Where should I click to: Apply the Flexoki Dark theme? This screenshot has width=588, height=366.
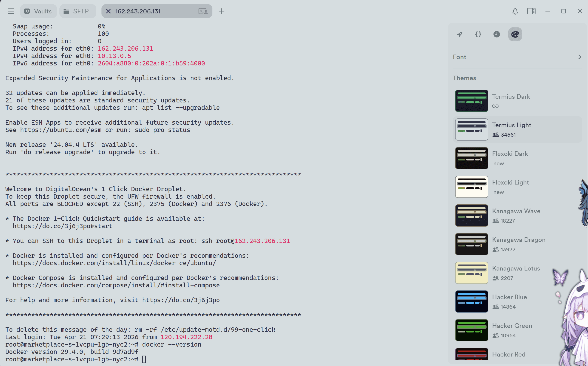click(517, 158)
